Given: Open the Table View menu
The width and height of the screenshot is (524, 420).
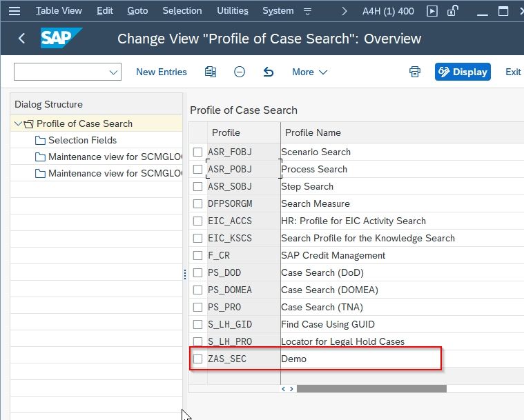Looking at the screenshot, I should pos(59,11).
